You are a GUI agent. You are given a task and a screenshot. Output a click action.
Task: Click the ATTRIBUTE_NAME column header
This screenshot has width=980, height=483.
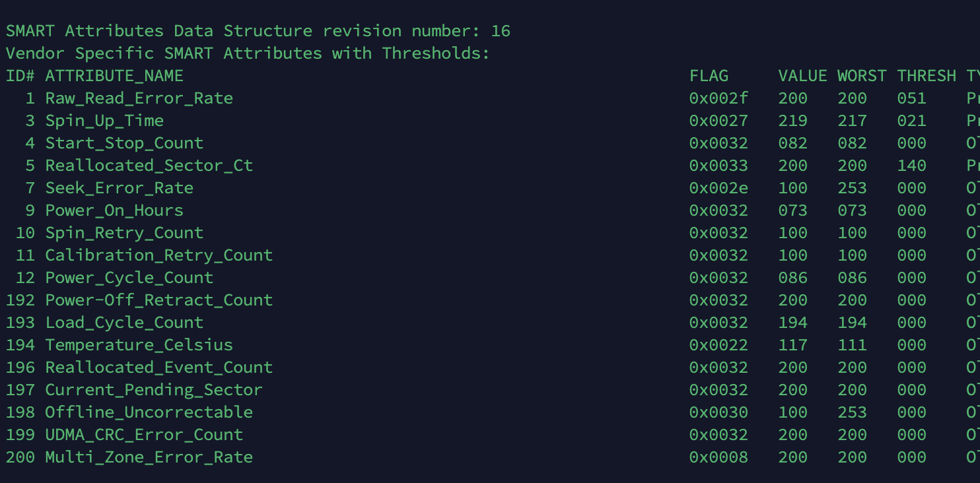tap(114, 76)
